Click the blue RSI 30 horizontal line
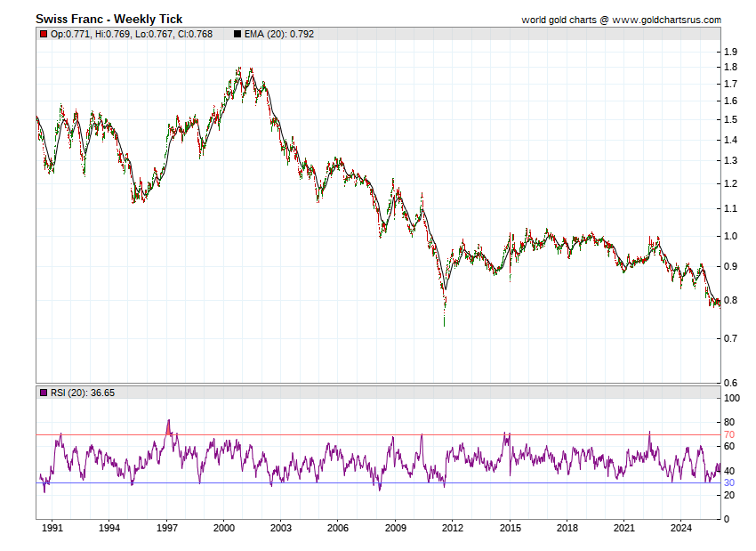 click(x=356, y=483)
